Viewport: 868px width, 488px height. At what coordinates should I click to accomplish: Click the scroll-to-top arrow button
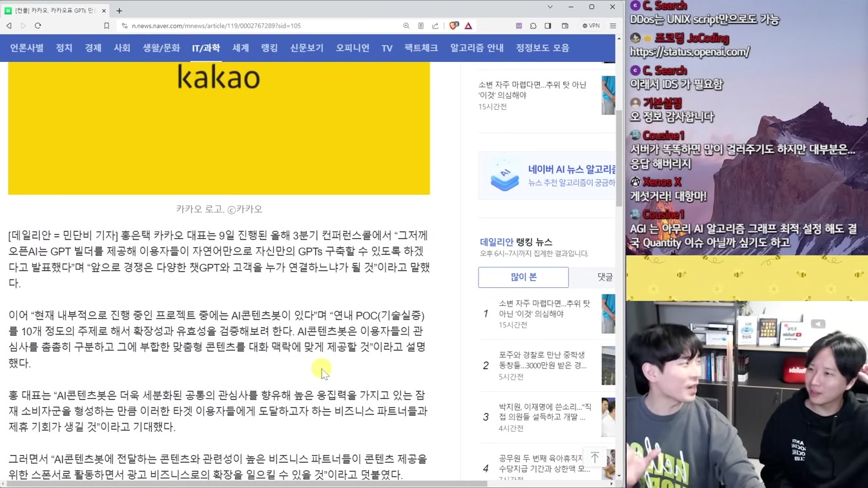[x=595, y=457]
